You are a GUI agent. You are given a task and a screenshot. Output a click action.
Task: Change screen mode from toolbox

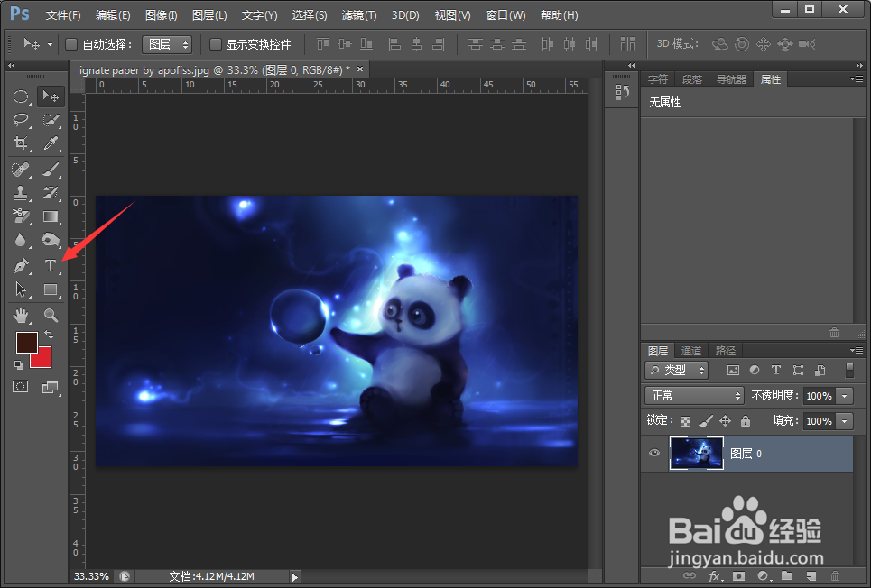[51, 387]
